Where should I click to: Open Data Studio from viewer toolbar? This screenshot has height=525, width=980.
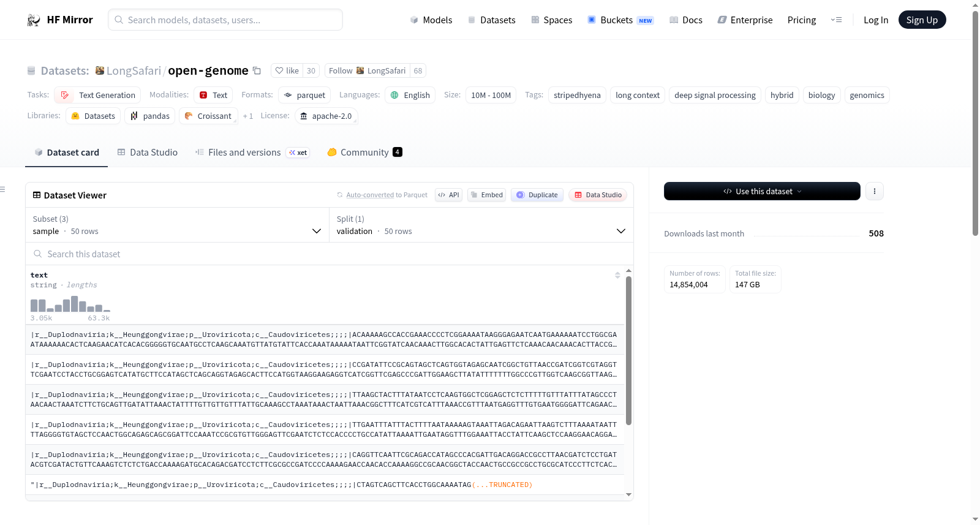pyautogui.click(x=598, y=195)
